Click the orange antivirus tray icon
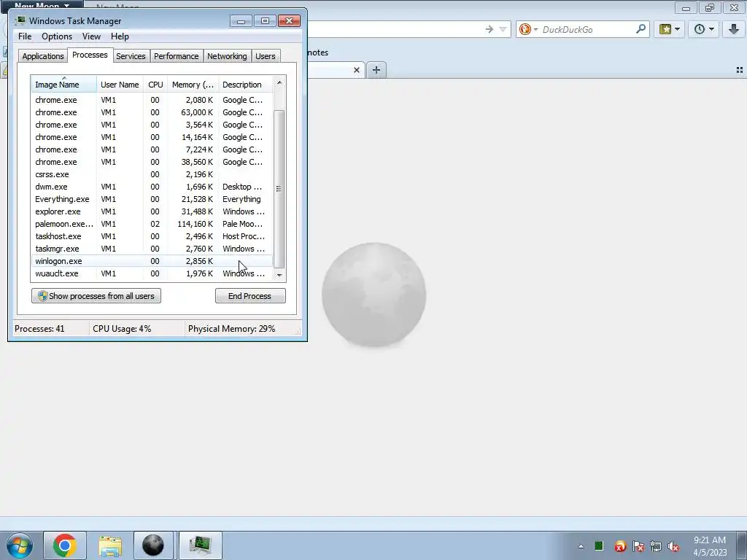The width and height of the screenshot is (747, 560). pyautogui.click(x=619, y=546)
